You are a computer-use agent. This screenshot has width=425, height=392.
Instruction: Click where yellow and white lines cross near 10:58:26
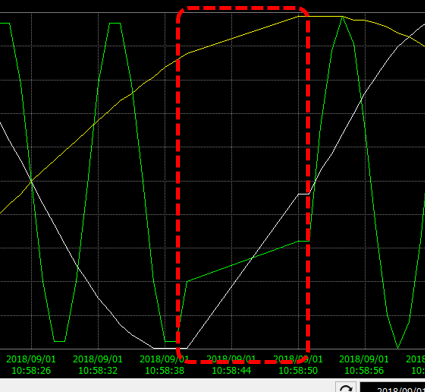coord(32,181)
